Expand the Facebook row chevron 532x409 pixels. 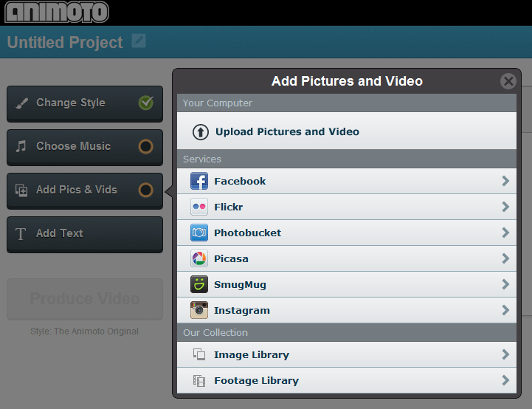pyautogui.click(x=505, y=181)
